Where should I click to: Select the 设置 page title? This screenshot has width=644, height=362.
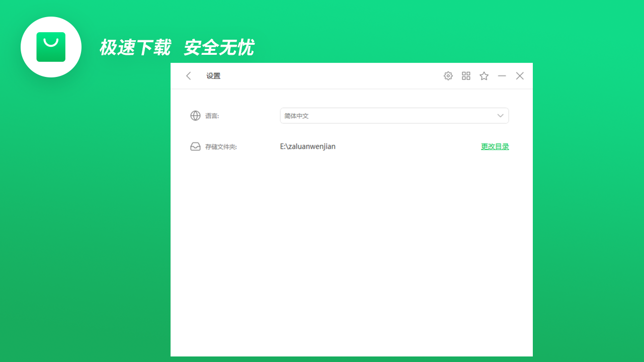[213, 75]
